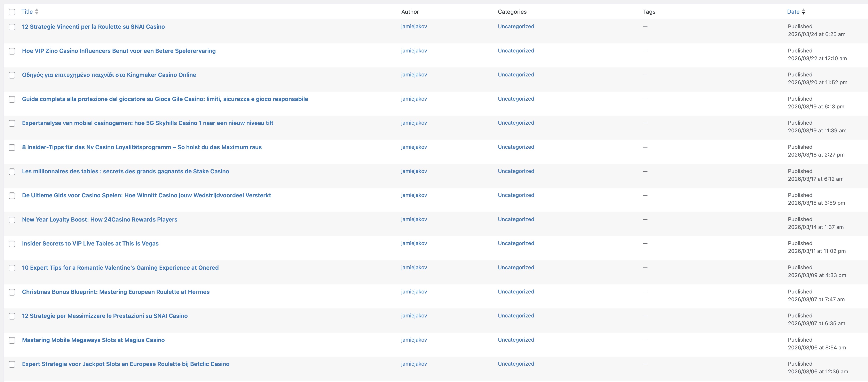Tick checkbox beside 'Mastering Mobile Megaways Slots' post
The width and height of the screenshot is (868, 382).
(x=12, y=340)
